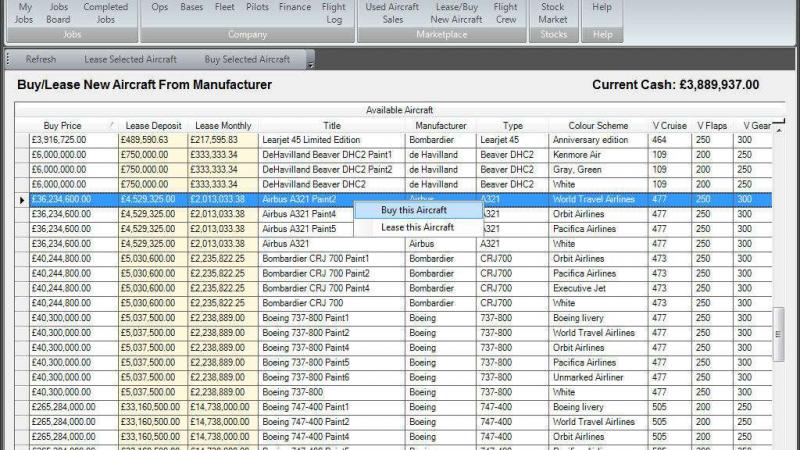Viewport: 800px width, 450px height.
Task: Sort by Type column header
Action: (x=513, y=126)
